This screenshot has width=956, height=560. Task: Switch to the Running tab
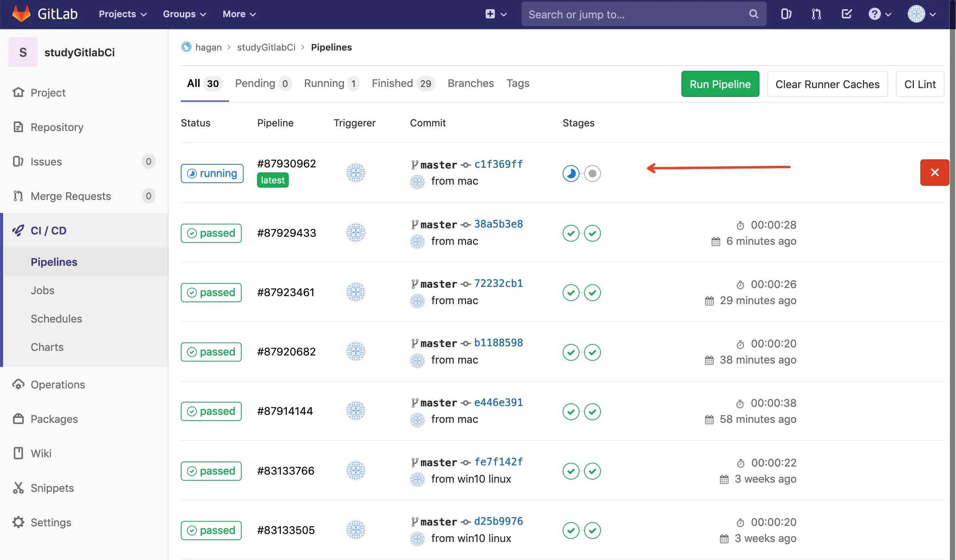pos(331,84)
